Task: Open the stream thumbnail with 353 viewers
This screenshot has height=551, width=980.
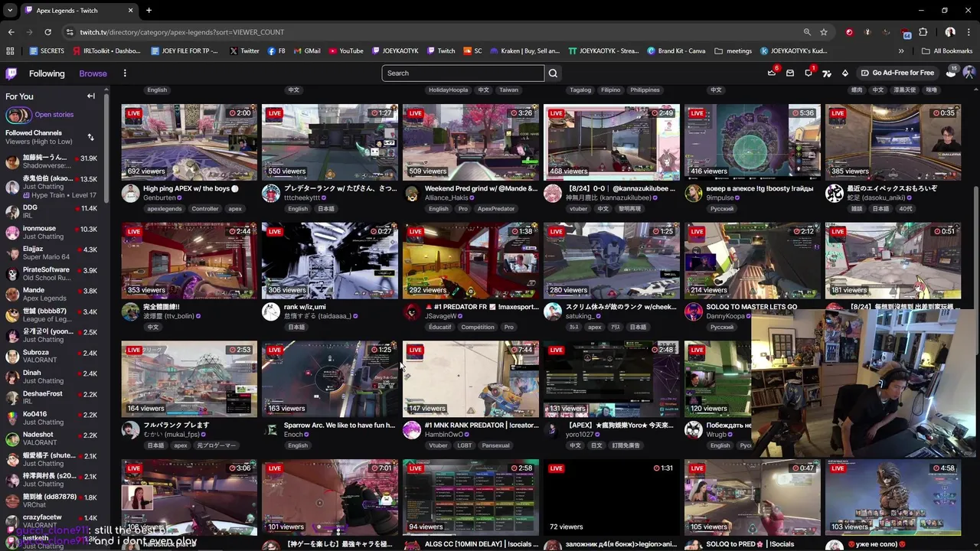Action: point(189,261)
